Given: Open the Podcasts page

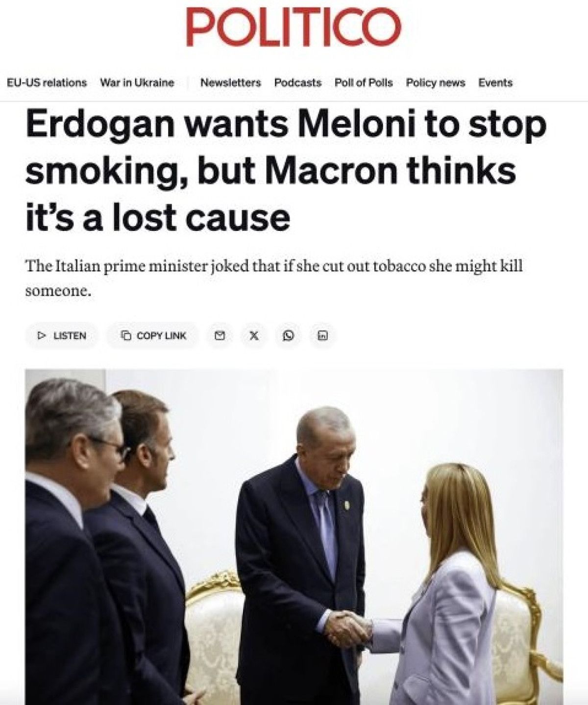Looking at the screenshot, I should (298, 83).
